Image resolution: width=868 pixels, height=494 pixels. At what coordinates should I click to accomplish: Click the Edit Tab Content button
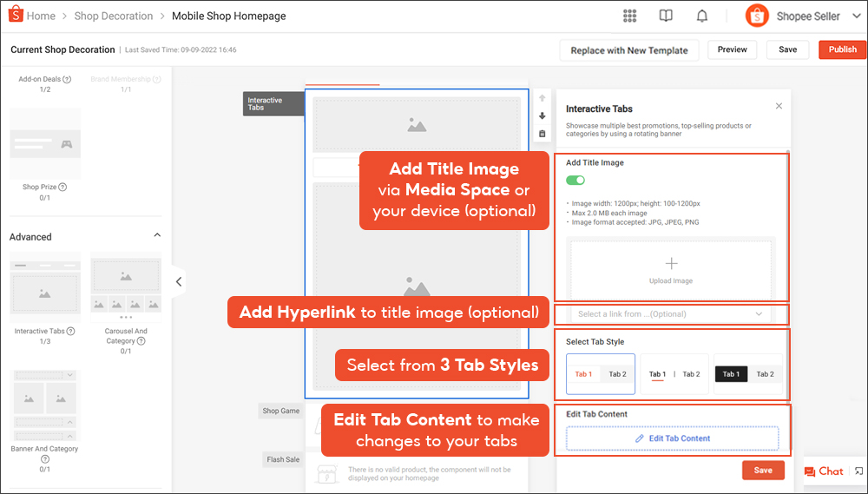(x=673, y=438)
